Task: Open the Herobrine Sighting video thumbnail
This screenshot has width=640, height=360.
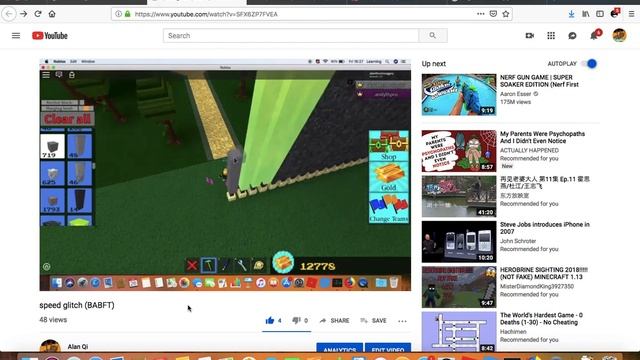Action: tap(459, 287)
